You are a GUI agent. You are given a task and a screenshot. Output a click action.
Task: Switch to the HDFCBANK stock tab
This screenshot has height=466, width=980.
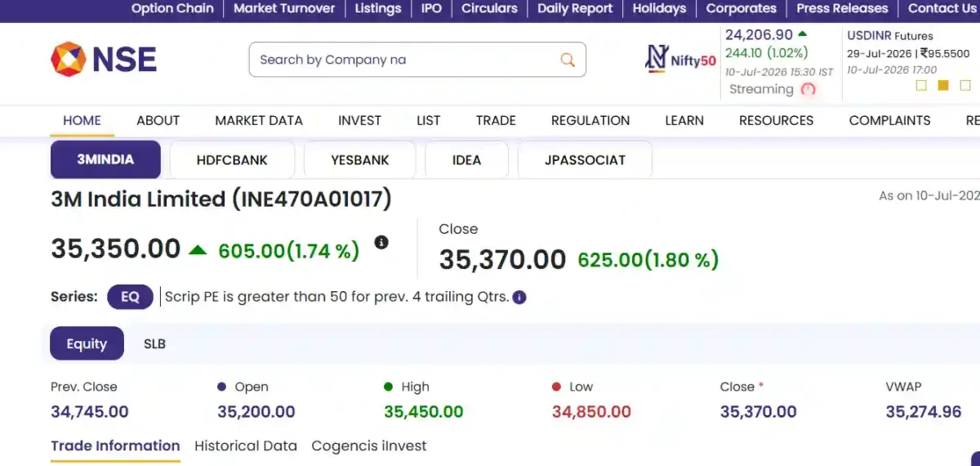click(x=232, y=159)
